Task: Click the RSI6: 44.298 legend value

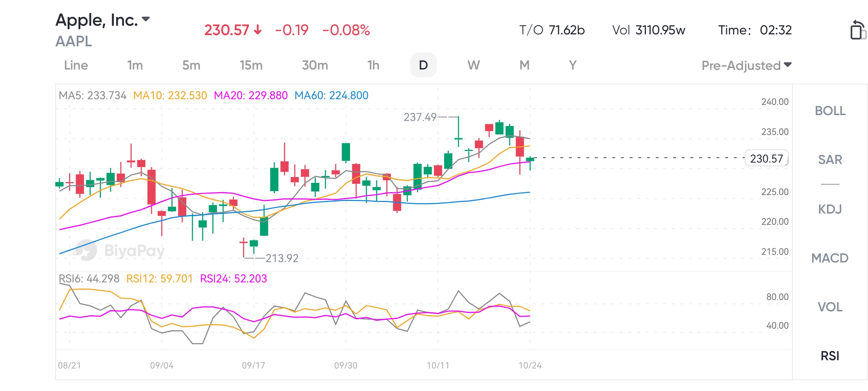Action: click(x=89, y=279)
